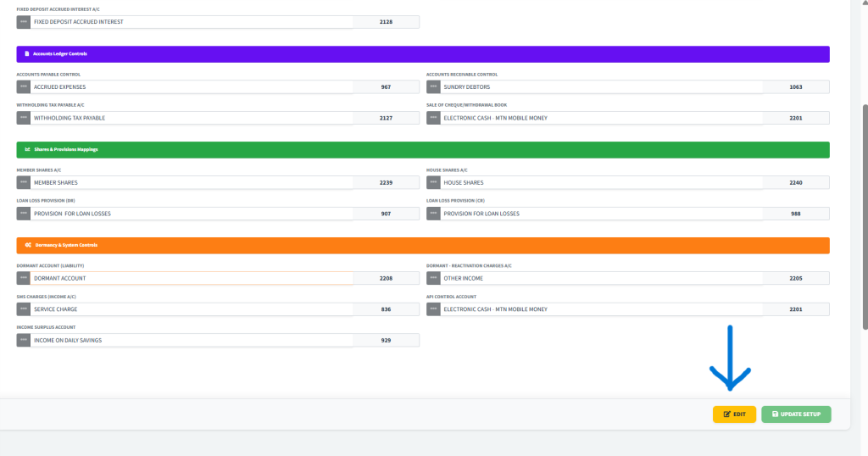Click the ellipsis icon beside Accrued Expenses
The image size is (868, 456).
click(x=24, y=86)
